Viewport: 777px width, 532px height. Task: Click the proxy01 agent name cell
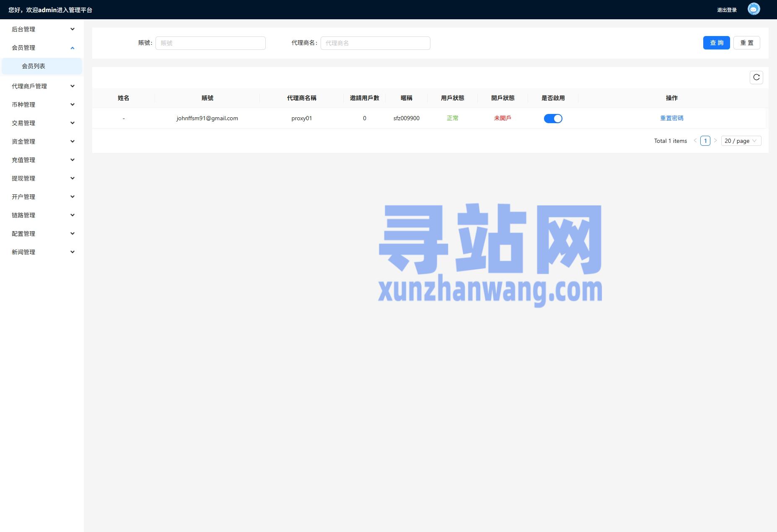tap(301, 118)
